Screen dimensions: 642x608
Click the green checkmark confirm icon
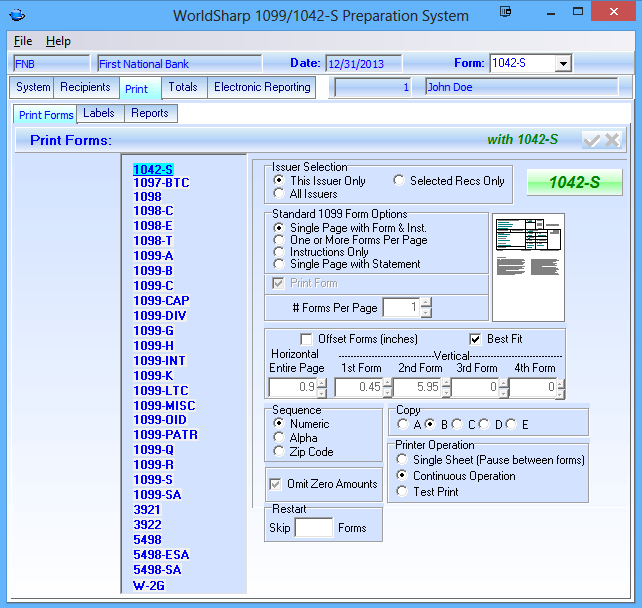coord(592,140)
